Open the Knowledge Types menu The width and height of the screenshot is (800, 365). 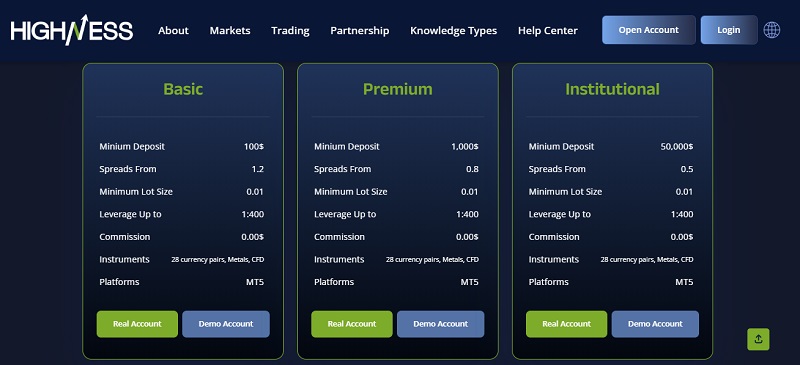tap(454, 31)
